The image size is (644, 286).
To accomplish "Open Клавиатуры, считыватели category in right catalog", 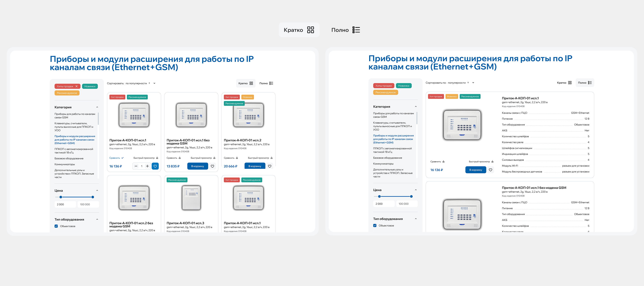I will pyautogui.click(x=392, y=126).
